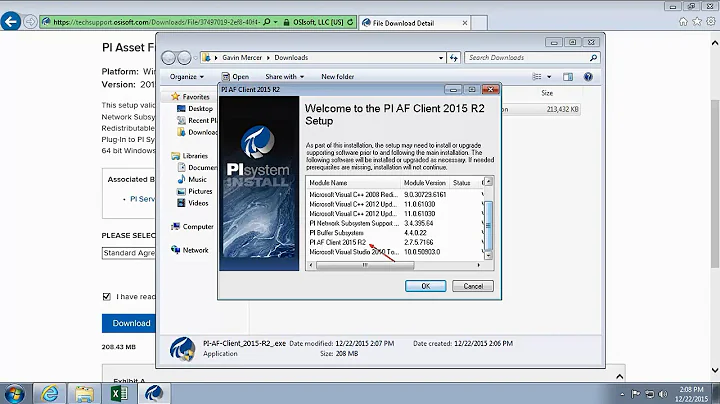Click Gavin Mercer in the breadcrumb

(x=242, y=57)
